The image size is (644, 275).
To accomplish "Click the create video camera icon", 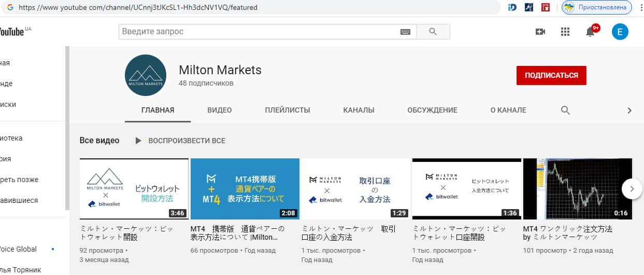I will 540,32.
